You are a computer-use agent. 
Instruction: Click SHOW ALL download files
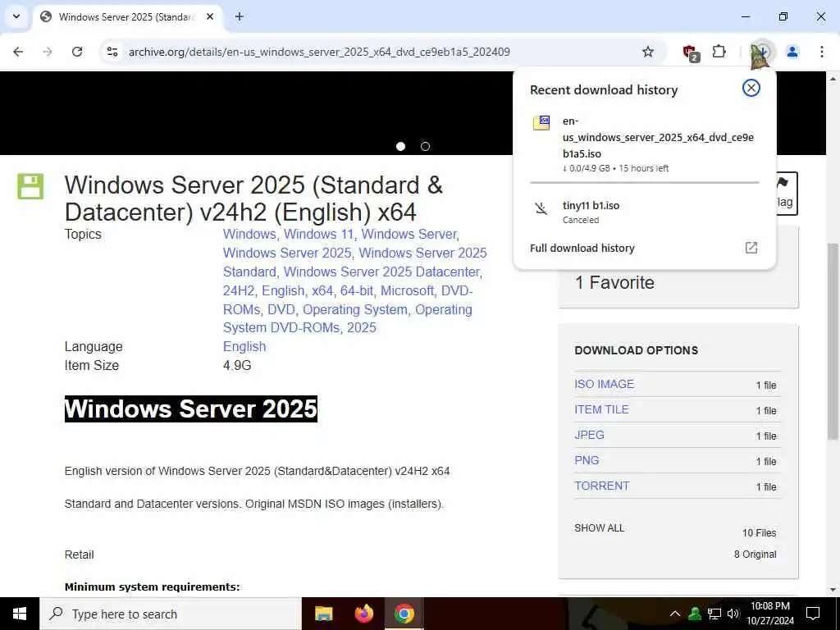coord(599,528)
